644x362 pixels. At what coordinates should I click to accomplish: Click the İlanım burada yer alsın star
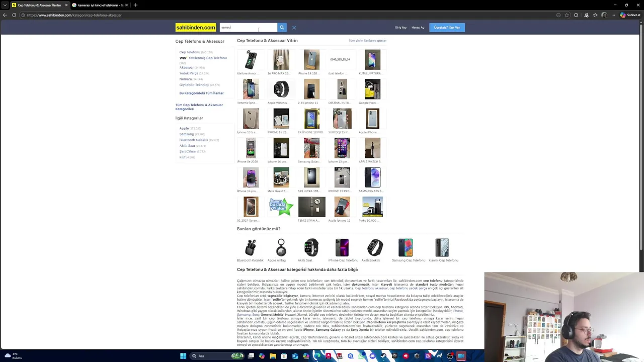[281, 207]
